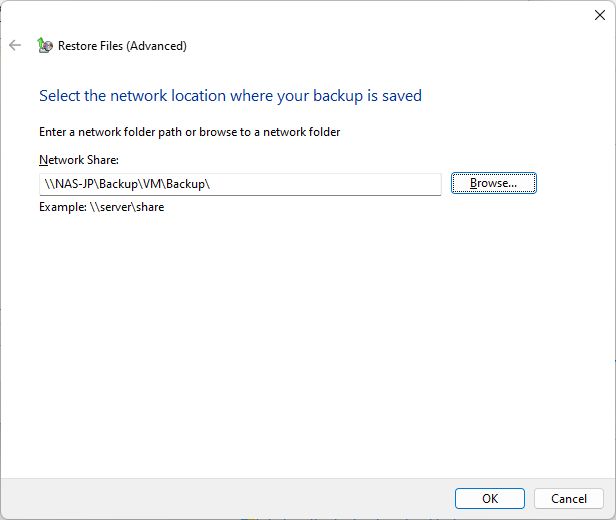The image size is (616, 520).
Task: Click the Restore Files wizard icon
Action: pos(44,45)
